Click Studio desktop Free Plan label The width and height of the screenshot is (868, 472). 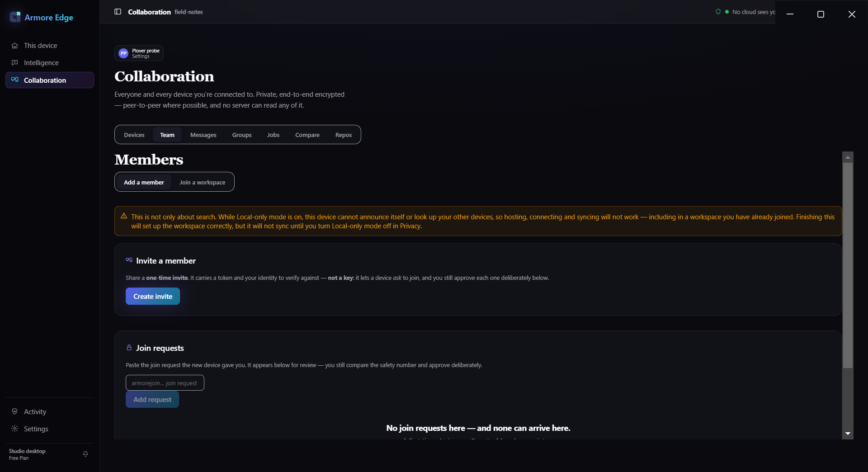pyautogui.click(x=27, y=454)
